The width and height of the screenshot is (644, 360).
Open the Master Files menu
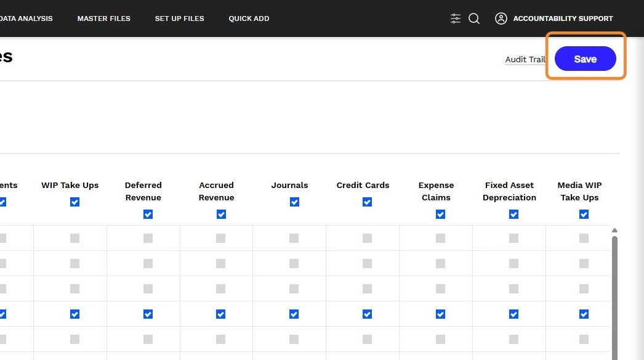[x=104, y=18]
